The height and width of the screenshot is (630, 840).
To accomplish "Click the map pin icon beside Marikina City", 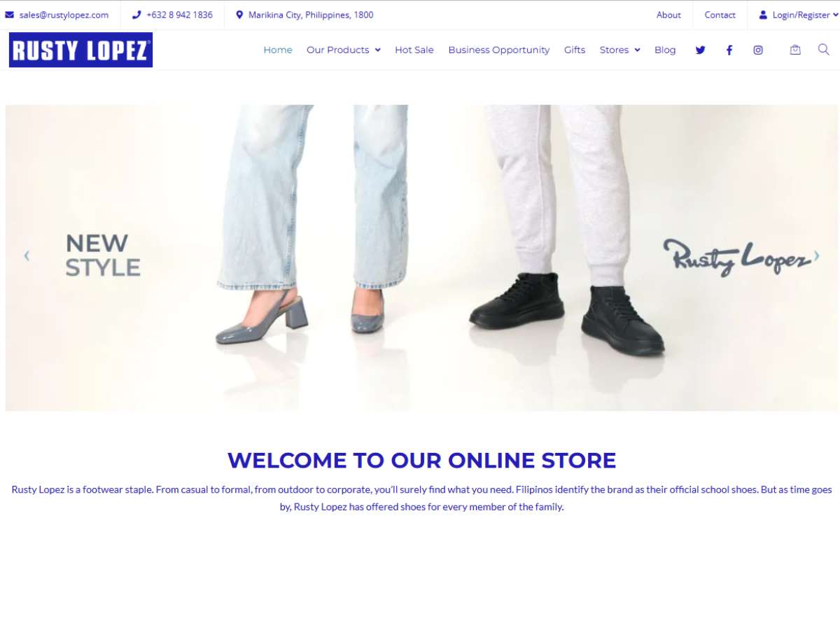I will (x=239, y=15).
